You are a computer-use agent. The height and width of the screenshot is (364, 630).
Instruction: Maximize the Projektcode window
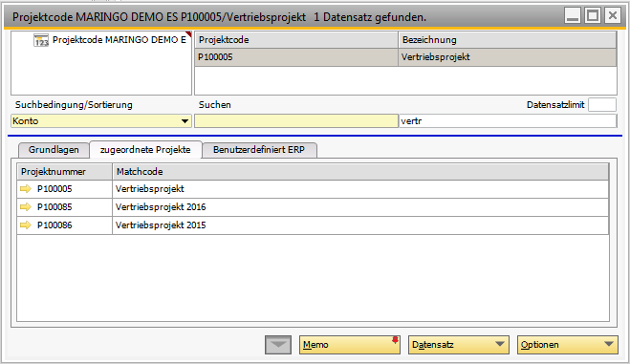(592, 16)
